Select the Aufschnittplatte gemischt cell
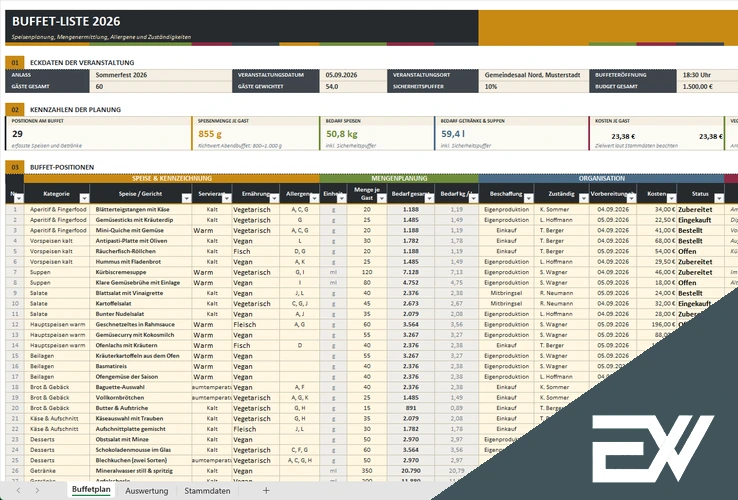Screen dimensions: 738x500 [x=140, y=429]
